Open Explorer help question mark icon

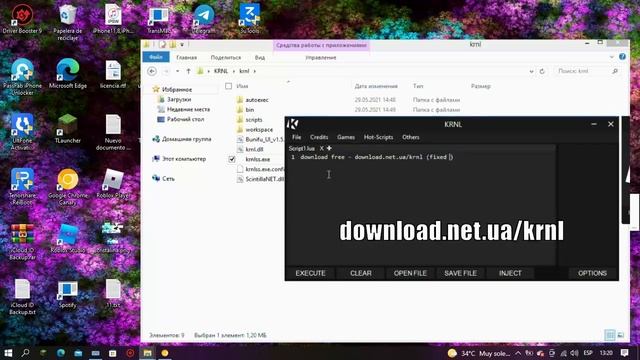(622, 57)
